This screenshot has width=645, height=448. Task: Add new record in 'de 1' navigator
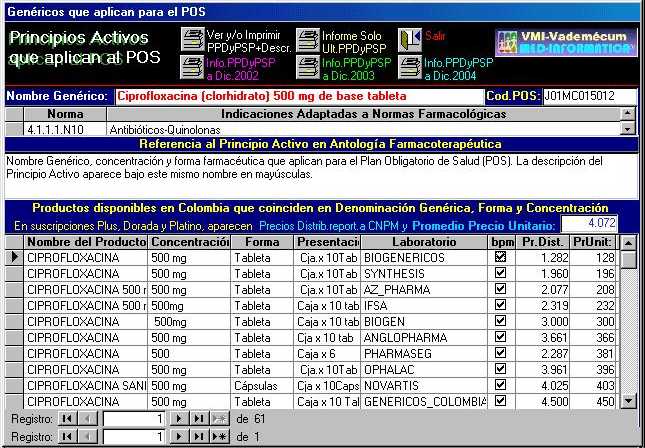[219, 436]
